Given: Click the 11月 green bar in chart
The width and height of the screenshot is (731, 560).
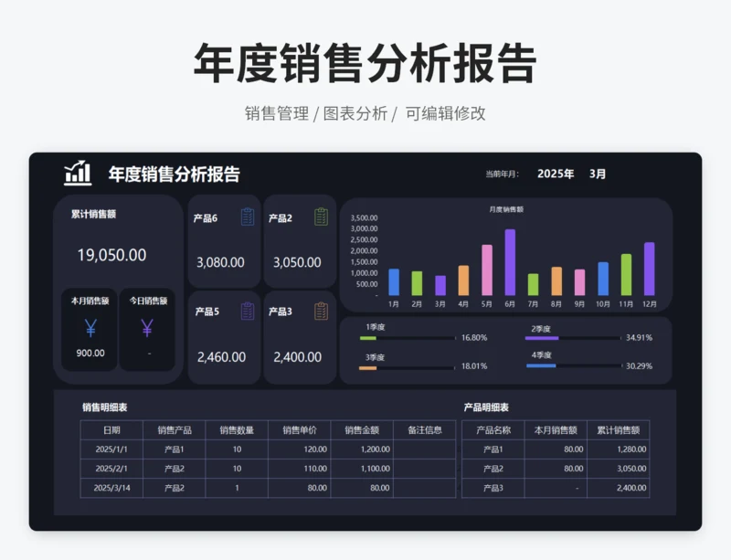Looking at the screenshot, I should click(626, 275).
